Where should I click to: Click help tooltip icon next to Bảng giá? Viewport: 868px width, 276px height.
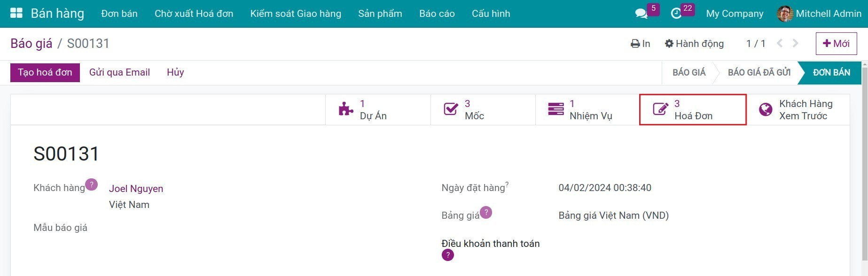point(486,212)
